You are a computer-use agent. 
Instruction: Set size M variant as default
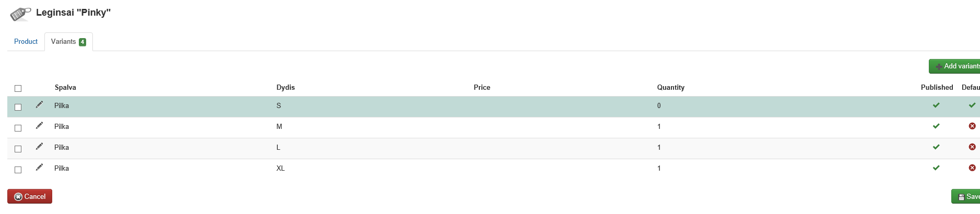pyautogui.click(x=972, y=126)
